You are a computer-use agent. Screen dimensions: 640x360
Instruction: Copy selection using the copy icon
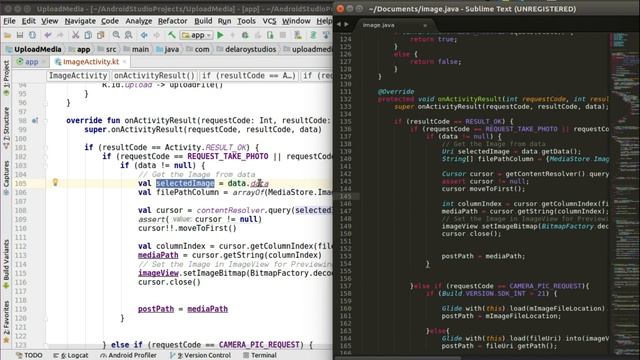point(88,36)
